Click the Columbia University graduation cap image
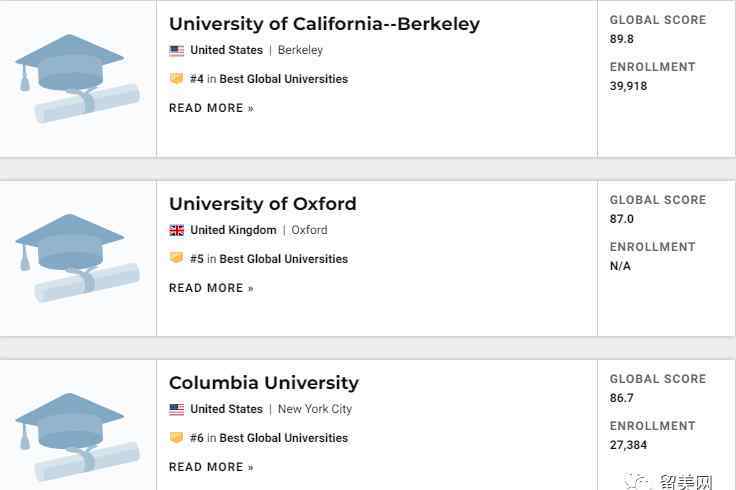This screenshot has width=736, height=490. (x=77, y=437)
